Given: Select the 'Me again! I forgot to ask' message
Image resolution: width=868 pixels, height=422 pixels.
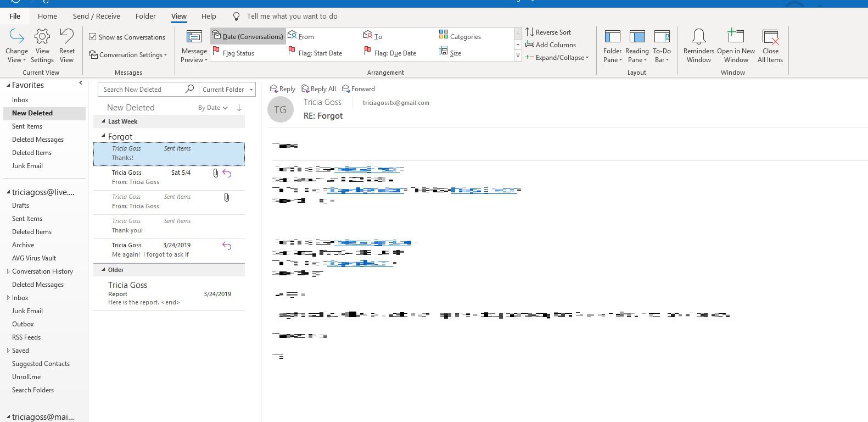Looking at the screenshot, I should click(x=169, y=250).
